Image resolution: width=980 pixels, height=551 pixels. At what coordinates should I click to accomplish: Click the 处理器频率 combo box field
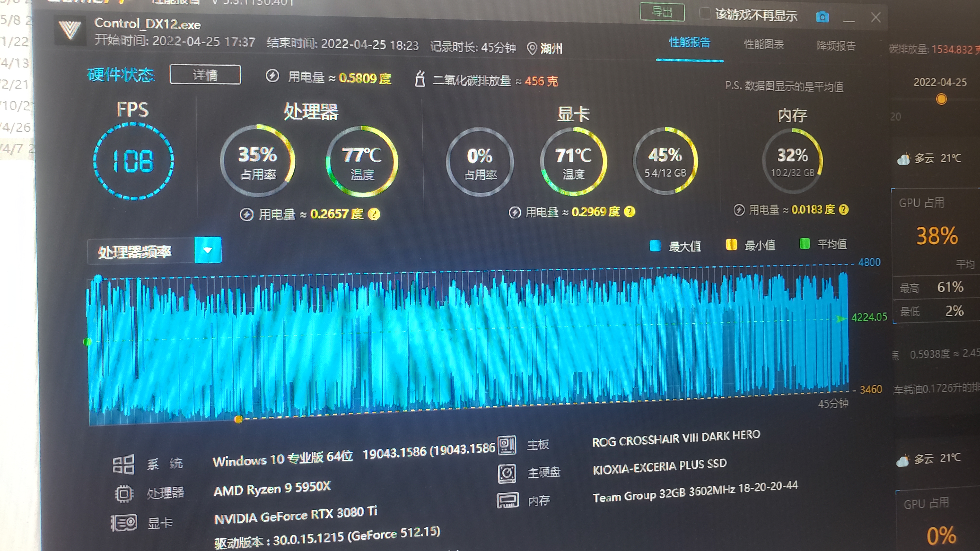(x=154, y=250)
